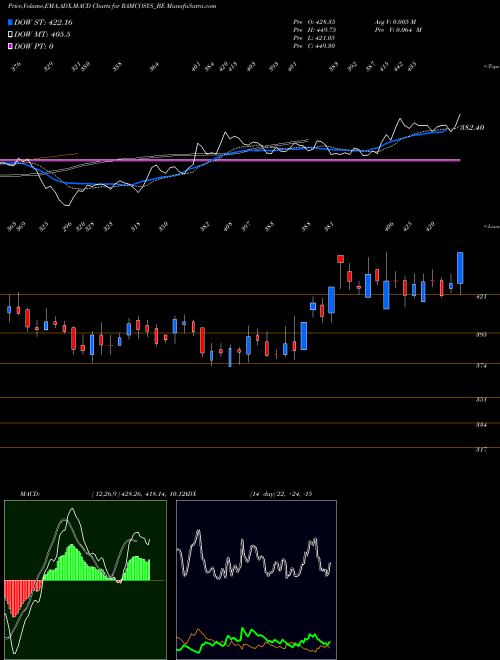Click the Avg V: 0.005 M value
The height and width of the screenshot is (660, 500).
[x=395, y=21]
